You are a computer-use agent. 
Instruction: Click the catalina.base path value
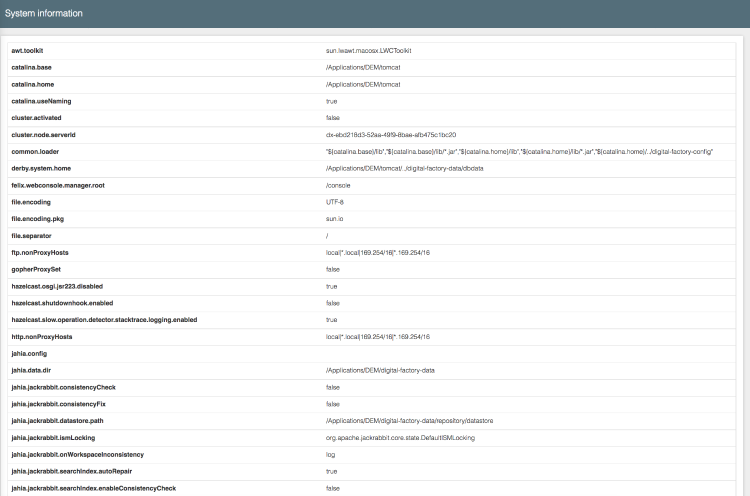click(x=363, y=67)
